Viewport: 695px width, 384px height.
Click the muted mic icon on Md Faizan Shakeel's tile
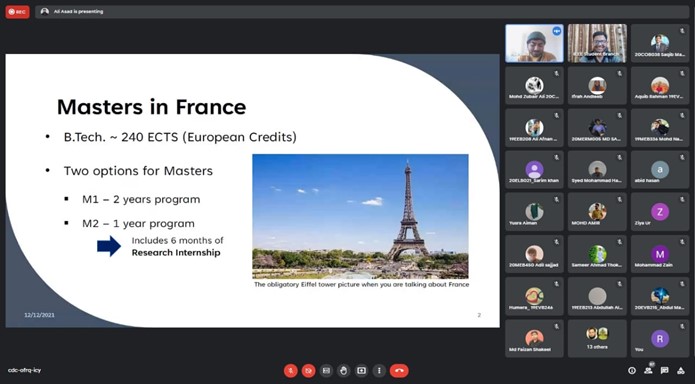[x=557, y=326]
